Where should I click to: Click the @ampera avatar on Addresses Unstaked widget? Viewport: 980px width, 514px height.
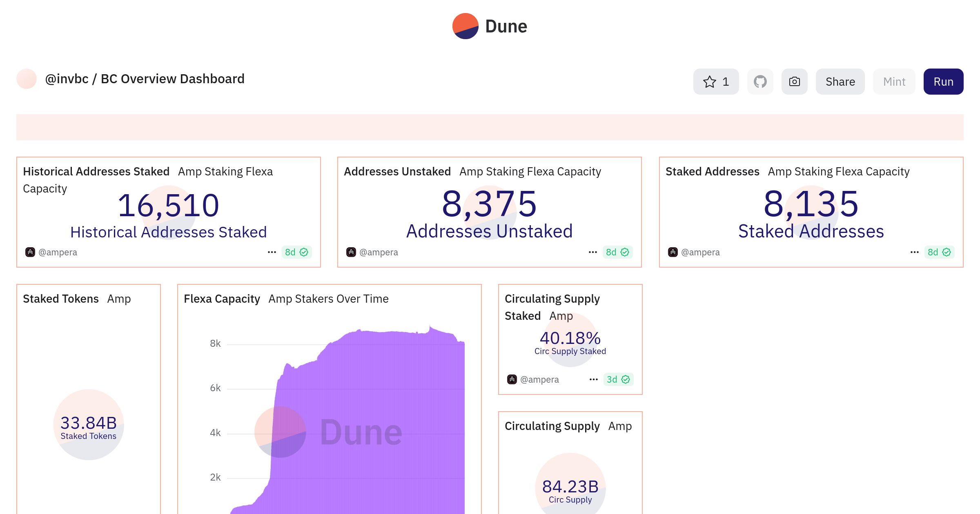pyautogui.click(x=351, y=252)
